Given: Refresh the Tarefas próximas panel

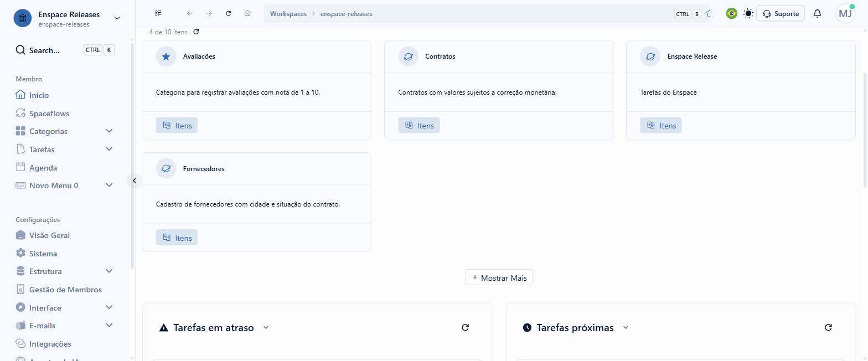Looking at the screenshot, I should pyautogui.click(x=828, y=327).
